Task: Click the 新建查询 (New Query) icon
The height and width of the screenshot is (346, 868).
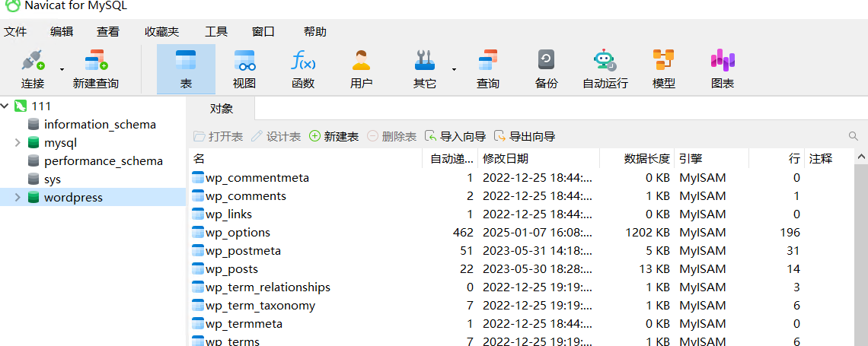Action: (x=96, y=70)
